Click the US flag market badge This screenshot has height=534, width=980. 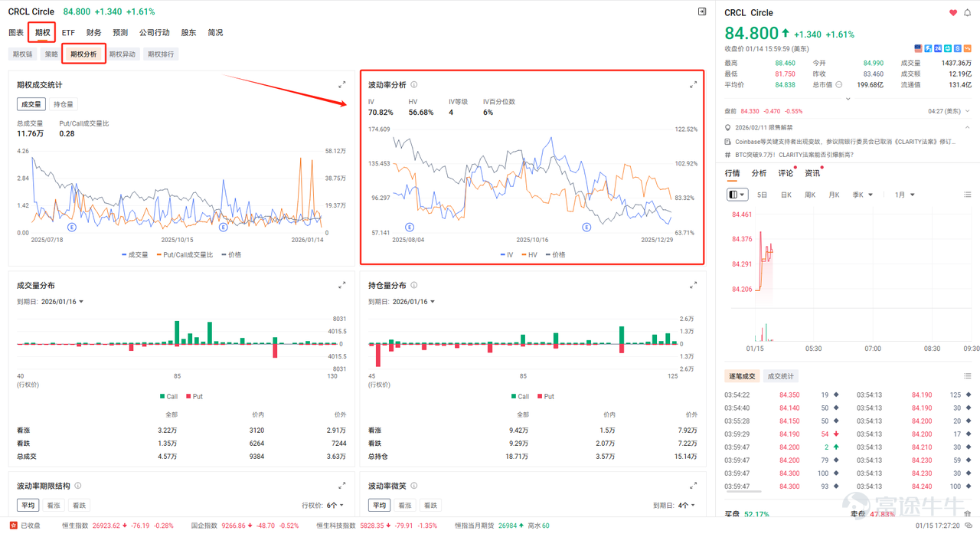pyautogui.click(x=919, y=48)
